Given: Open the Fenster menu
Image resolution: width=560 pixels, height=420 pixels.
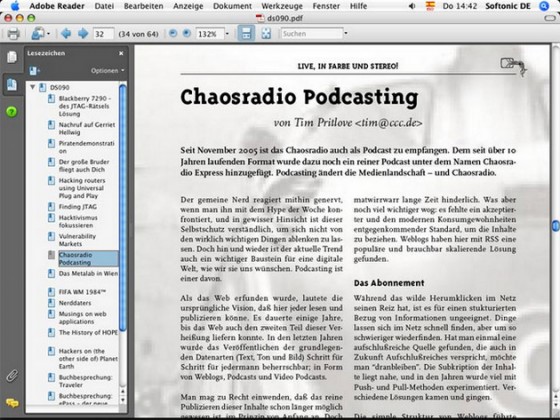Looking at the screenshot, I should (x=326, y=6).
